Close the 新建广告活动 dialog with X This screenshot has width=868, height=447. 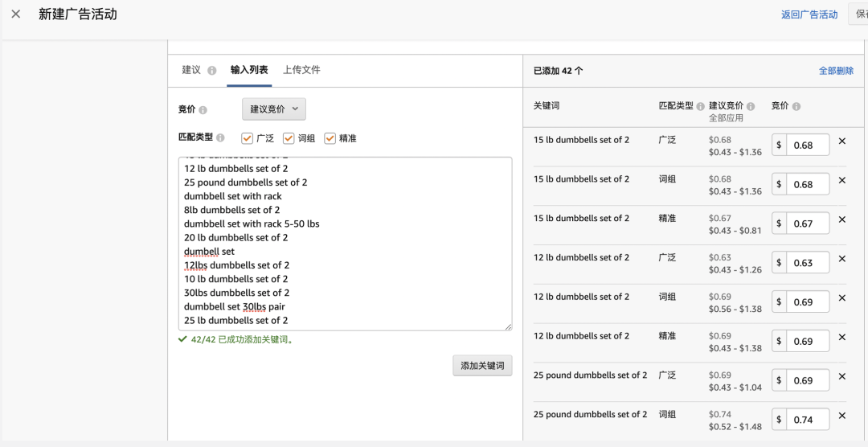click(x=16, y=14)
